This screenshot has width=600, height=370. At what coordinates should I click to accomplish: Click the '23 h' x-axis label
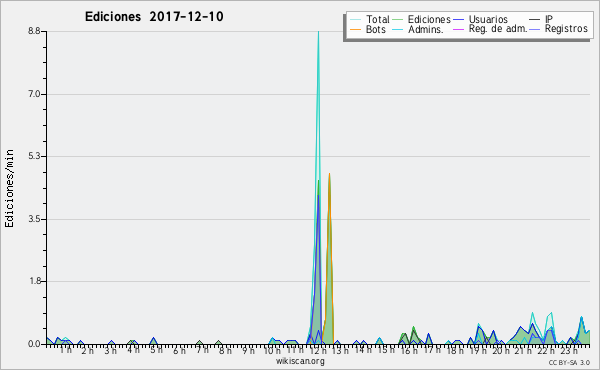click(x=569, y=351)
